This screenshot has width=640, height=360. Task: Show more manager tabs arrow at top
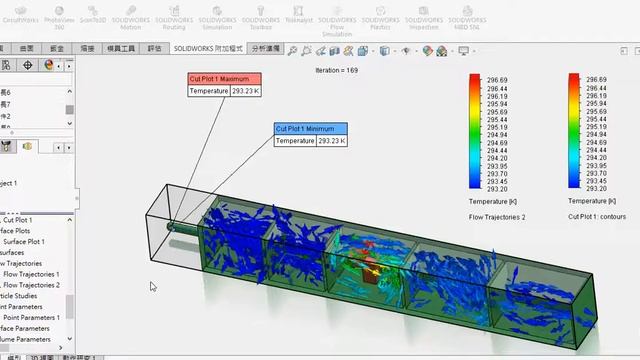[69, 66]
